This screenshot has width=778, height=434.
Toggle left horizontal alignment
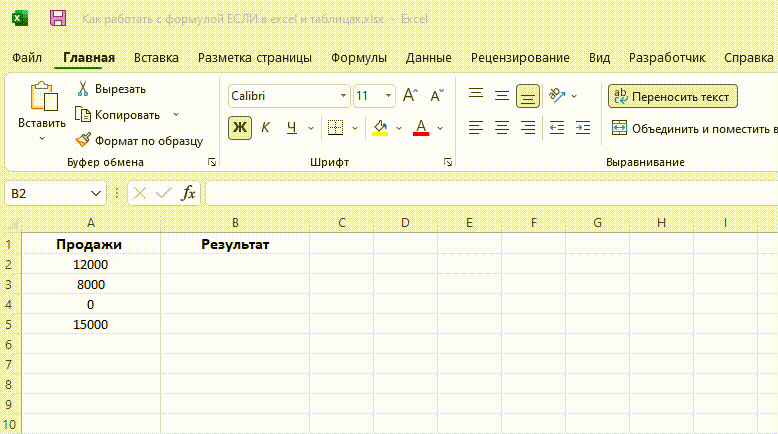pos(476,128)
